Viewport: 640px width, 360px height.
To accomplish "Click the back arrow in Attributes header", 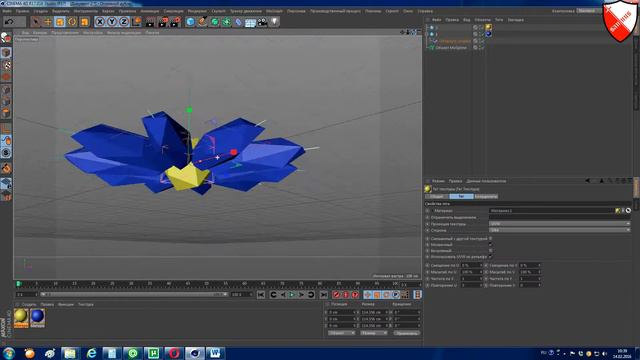I will tap(587, 181).
